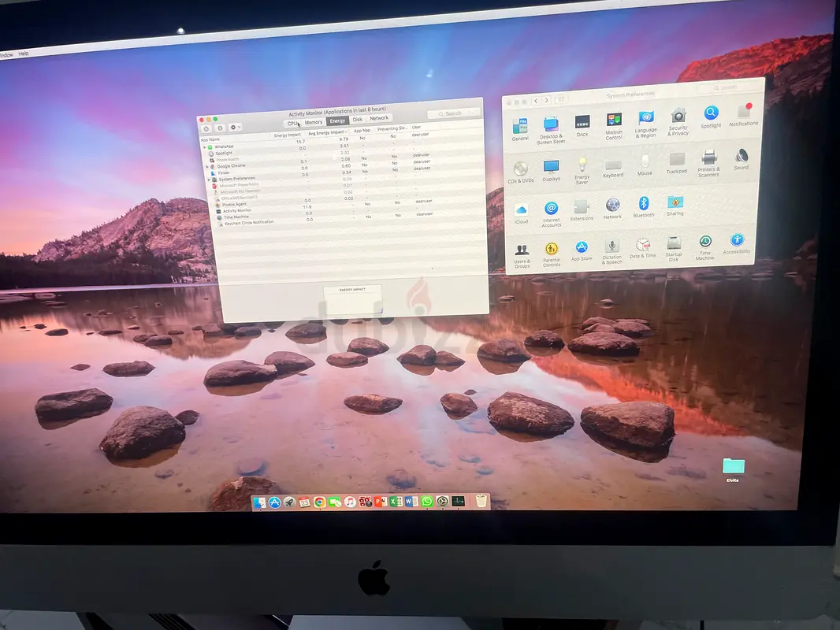Click System Preferences search field
Image resolution: width=840 pixels, height=630 pixels.
tap(730, 87)
